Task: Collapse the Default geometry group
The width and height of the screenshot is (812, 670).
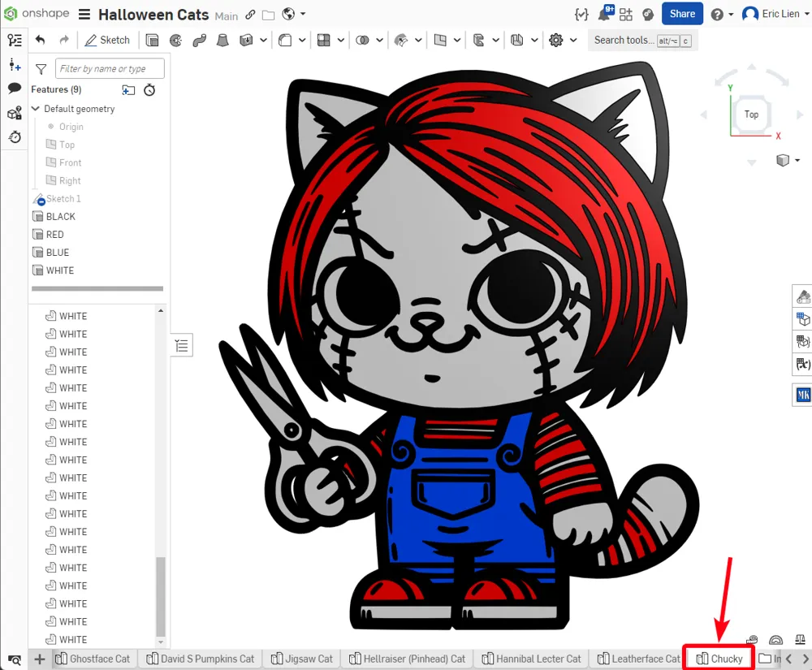Action: tap(36, 109)
